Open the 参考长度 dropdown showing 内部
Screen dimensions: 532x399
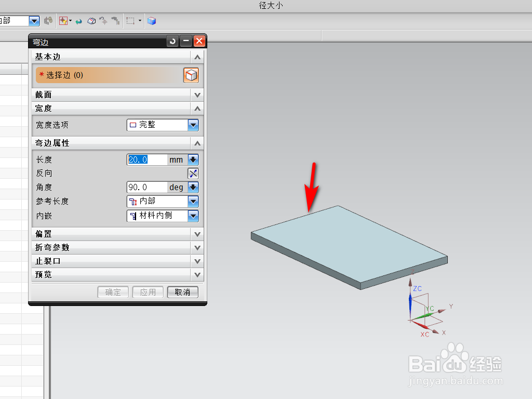(x=163, y=202)
